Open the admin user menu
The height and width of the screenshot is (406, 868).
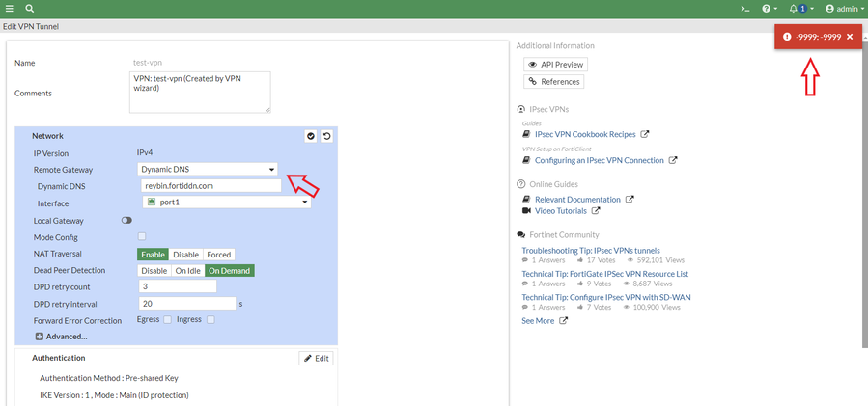(x=844, y=9)
